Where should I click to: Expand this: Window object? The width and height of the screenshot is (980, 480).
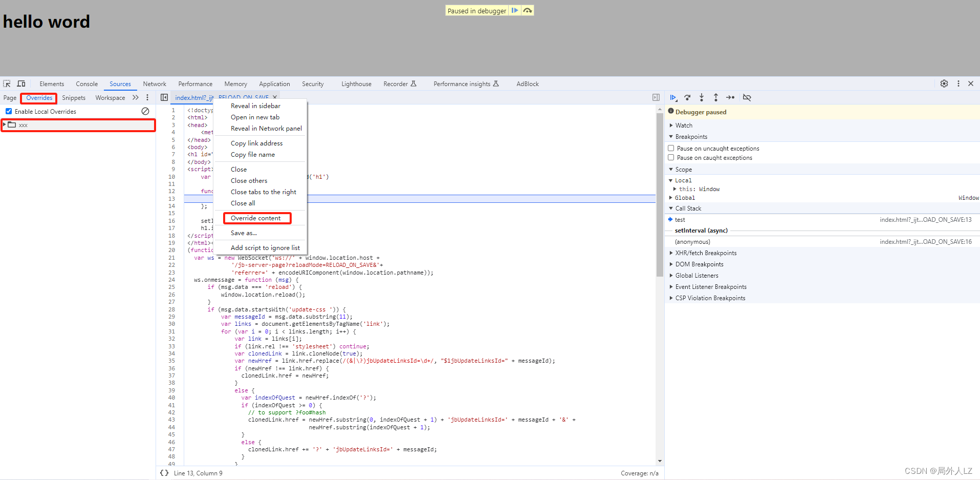pos(675,189)
